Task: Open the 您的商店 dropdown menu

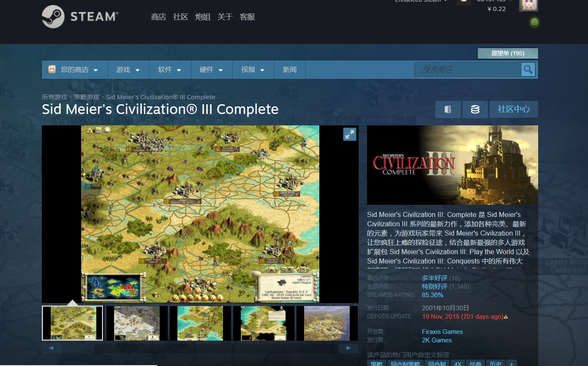Action: click(x=75, y=70)
